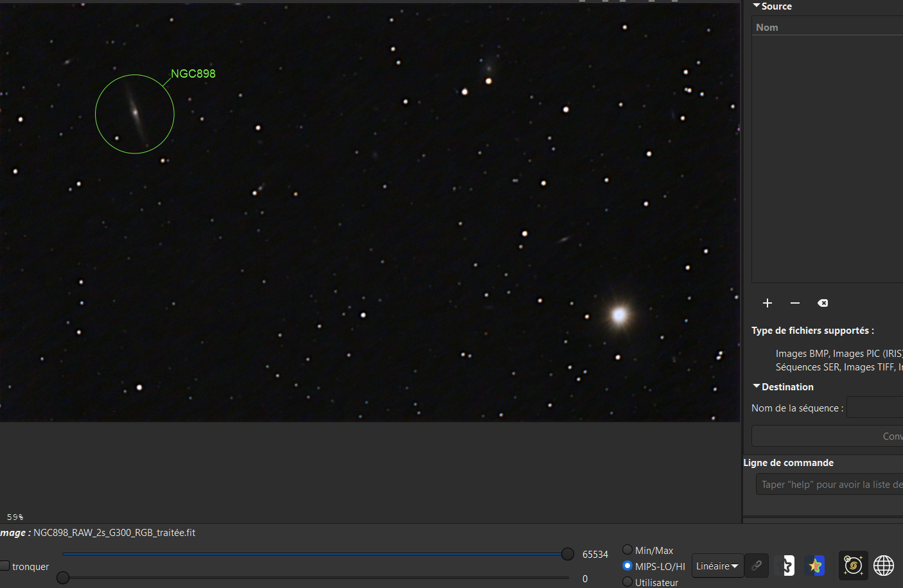The height and width of the screenshot is (588, 903).
Task: Open the Linéaire display mode dropdown
Action: pyautogui.click(x=717, y=566)
